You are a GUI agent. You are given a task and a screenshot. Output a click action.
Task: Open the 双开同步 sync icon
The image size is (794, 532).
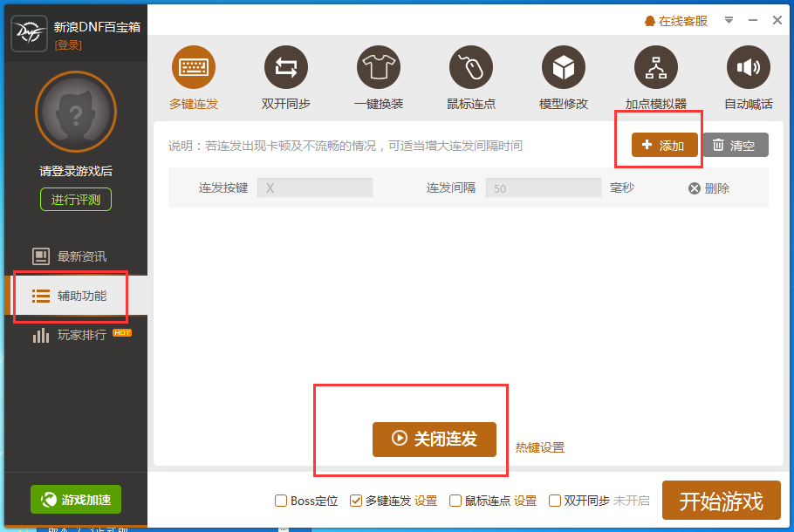[x=286, y=67]
